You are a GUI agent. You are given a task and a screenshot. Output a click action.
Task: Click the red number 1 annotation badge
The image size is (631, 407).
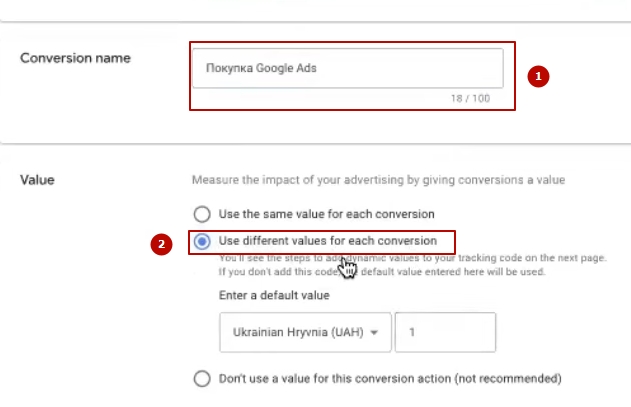tap(538, 76)
